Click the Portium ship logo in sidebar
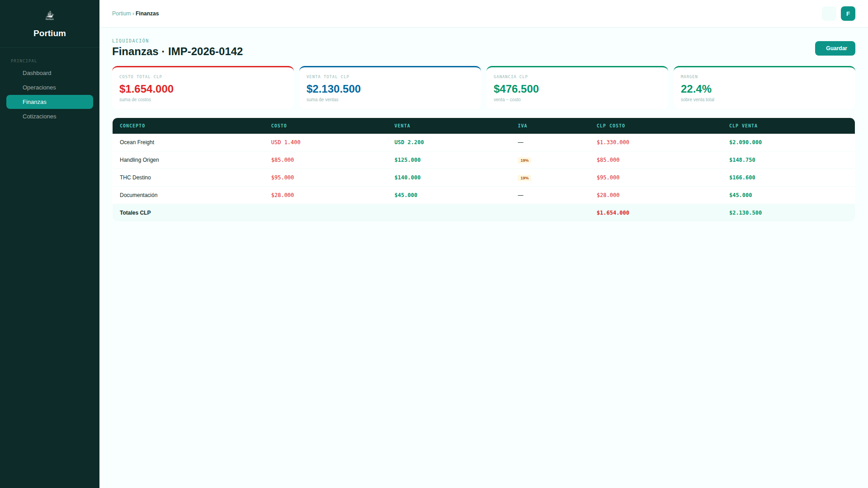Screen dimensions: 868x488 [x=50, y=15]
